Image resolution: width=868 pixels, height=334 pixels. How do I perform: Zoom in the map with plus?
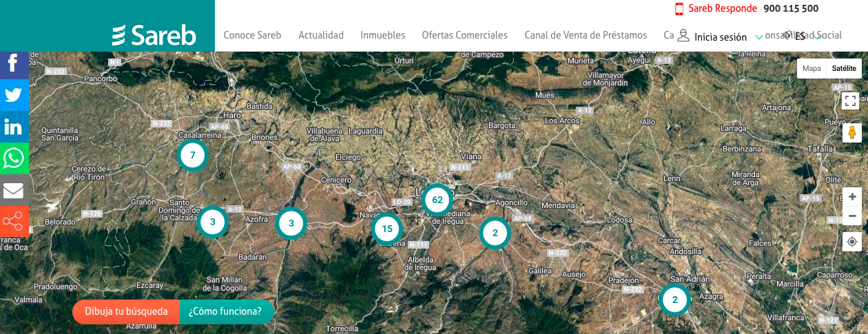(x=852, y=196)
